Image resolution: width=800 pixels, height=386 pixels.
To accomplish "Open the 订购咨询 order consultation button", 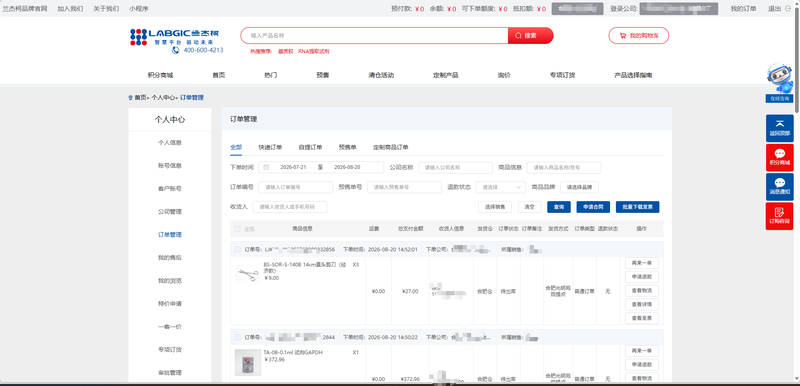I will coord(779,216).
